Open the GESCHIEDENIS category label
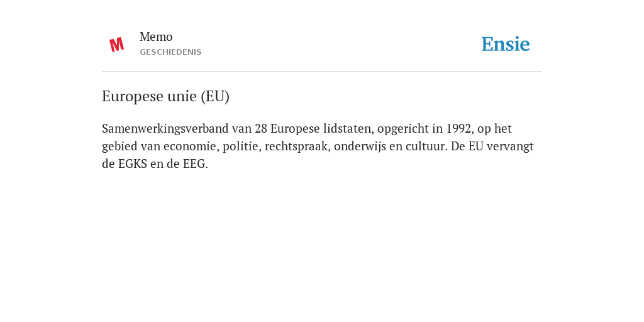The height and width of the screenshot is (322, 644). tap(170, 52)
